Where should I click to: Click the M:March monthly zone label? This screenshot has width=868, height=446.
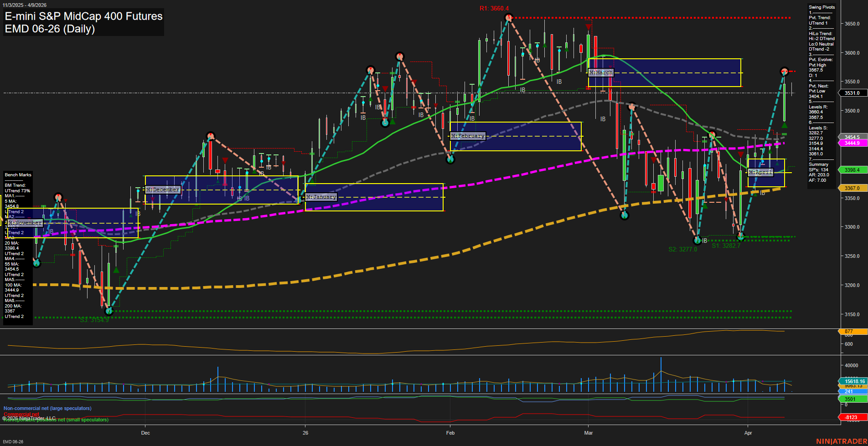pos(601,72)
